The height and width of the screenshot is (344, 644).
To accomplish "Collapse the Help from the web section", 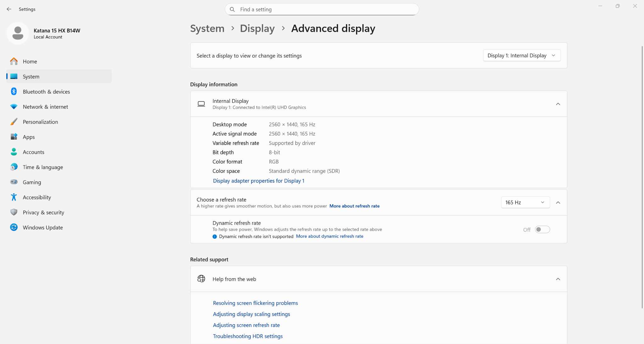I will click(558, 279).
